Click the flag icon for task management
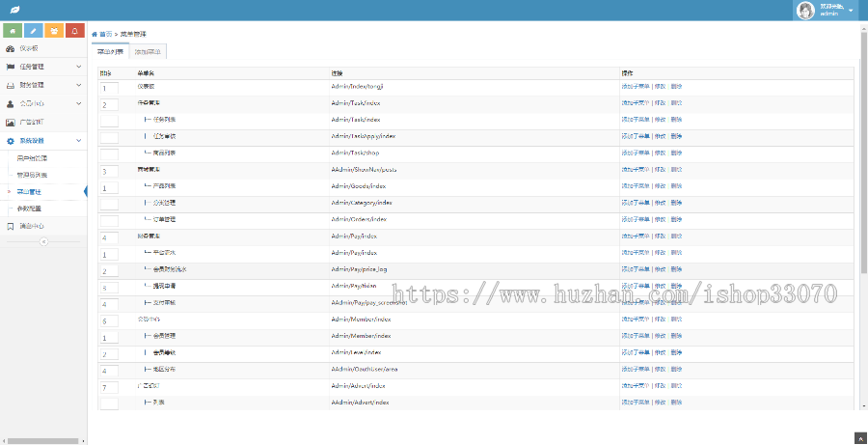Screen dimensions: 868x445 pyautogui.click(x=10, y=67)
